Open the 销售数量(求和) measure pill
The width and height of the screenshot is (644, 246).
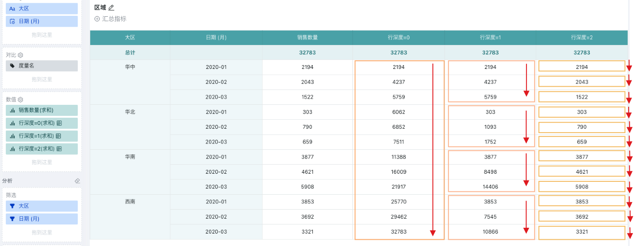coord(42,110)
